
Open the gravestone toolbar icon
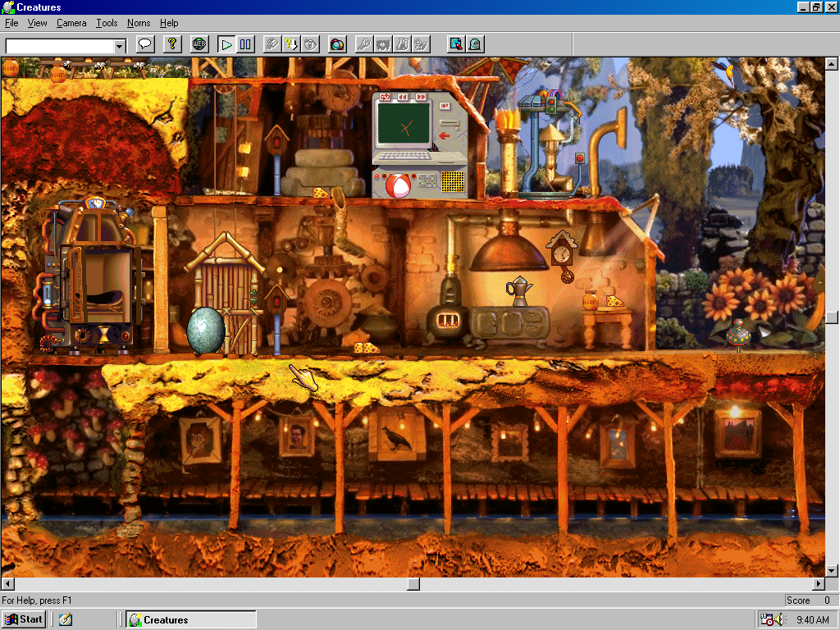(x=475, y=44)
